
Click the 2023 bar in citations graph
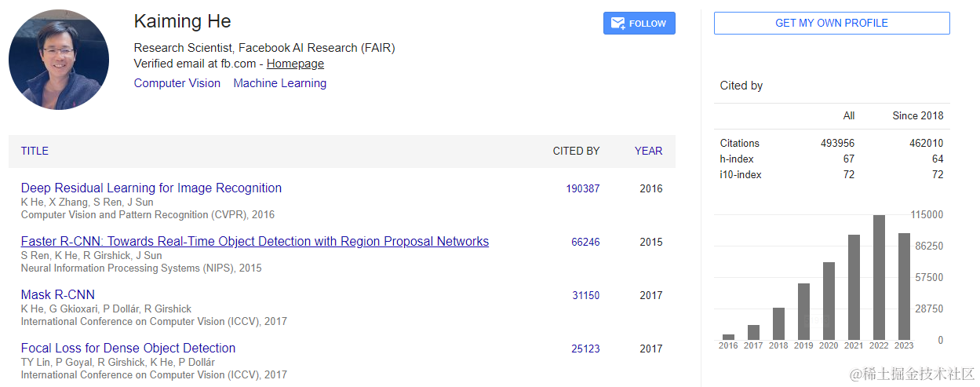pyautogui.click(x=904, y=287)
